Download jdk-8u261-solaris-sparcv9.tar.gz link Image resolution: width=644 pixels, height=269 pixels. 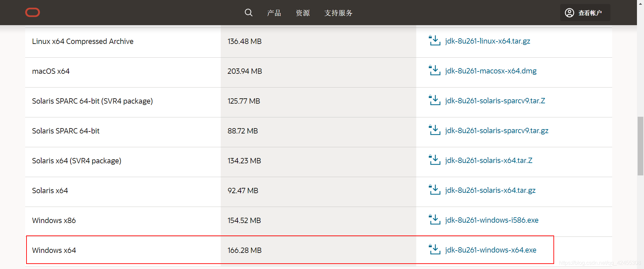click(497, 130)
